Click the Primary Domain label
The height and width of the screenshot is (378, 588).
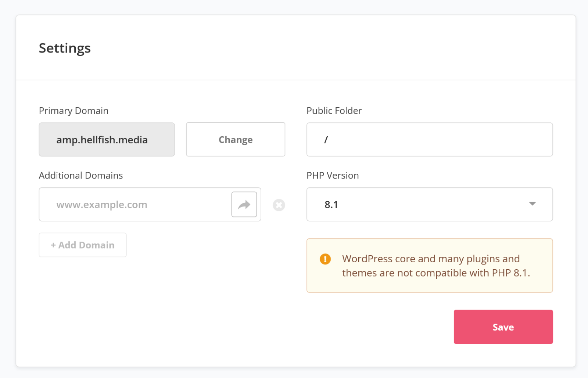tap(73, 111)
